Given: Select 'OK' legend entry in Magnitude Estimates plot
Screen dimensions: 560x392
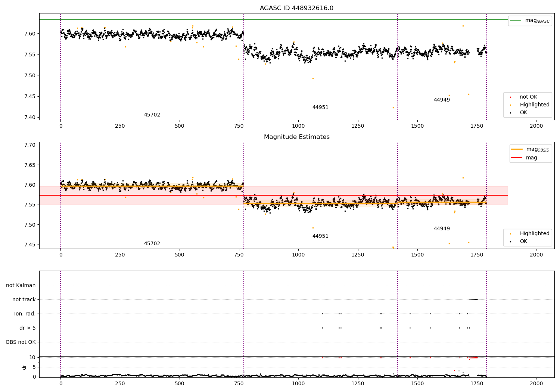Looking at the screenshot, I should (523, 242).
